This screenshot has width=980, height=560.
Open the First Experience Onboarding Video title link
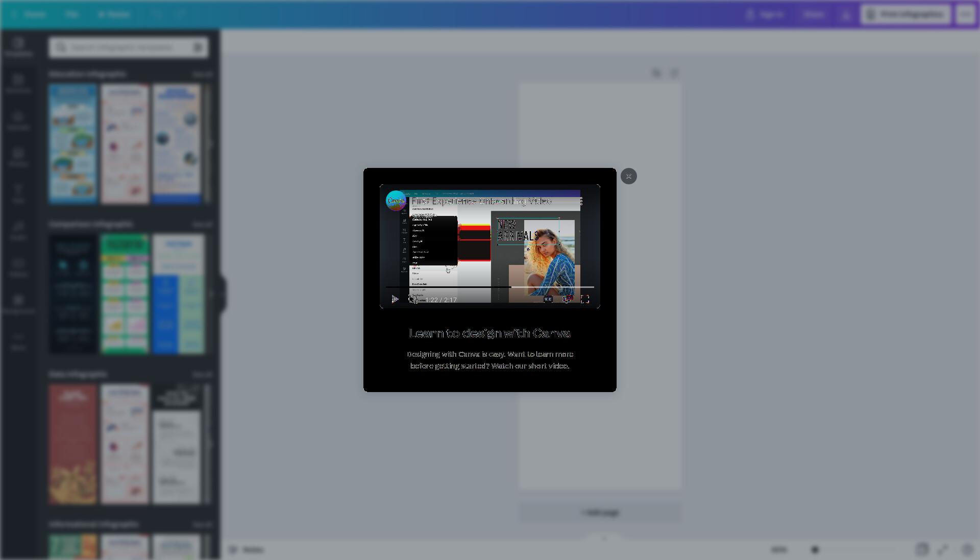tap(481, 201)
